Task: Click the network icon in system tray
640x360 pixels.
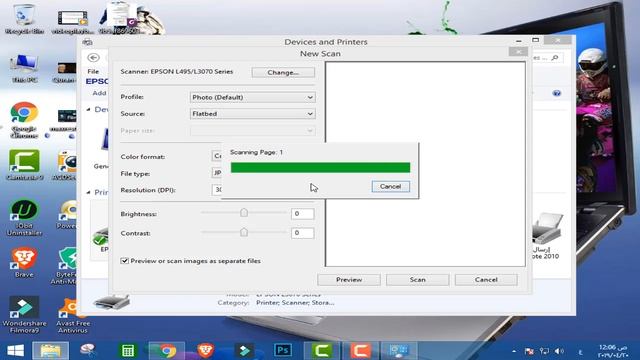Action: click(x=544, y=351)
